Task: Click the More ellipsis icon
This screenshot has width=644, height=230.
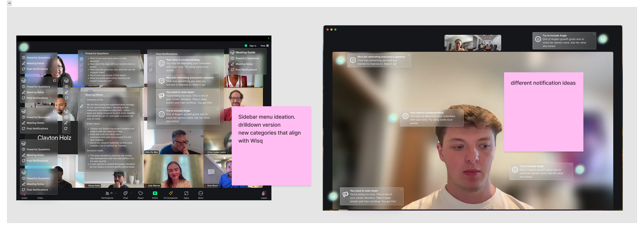Action: [201, 194]
